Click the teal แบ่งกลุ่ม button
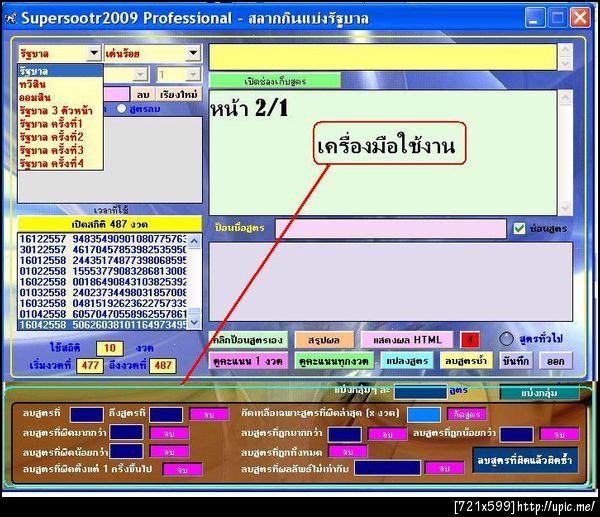 539,393
